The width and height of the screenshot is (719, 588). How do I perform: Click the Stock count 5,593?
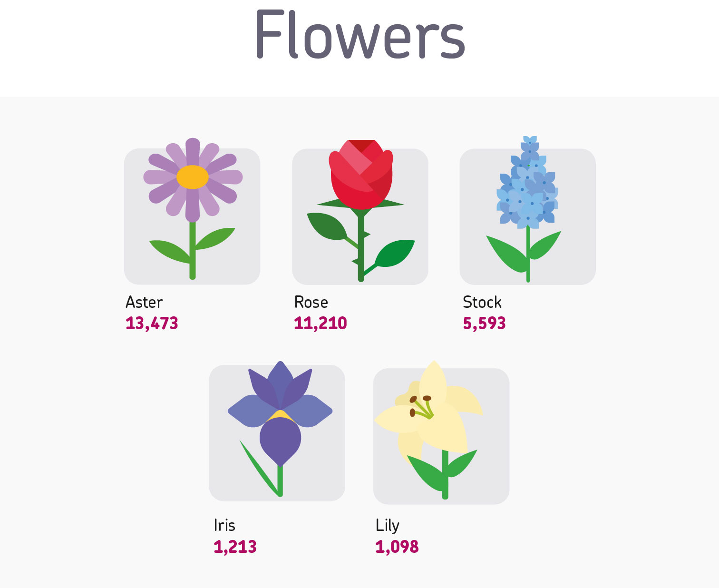(x=484, y=323)
